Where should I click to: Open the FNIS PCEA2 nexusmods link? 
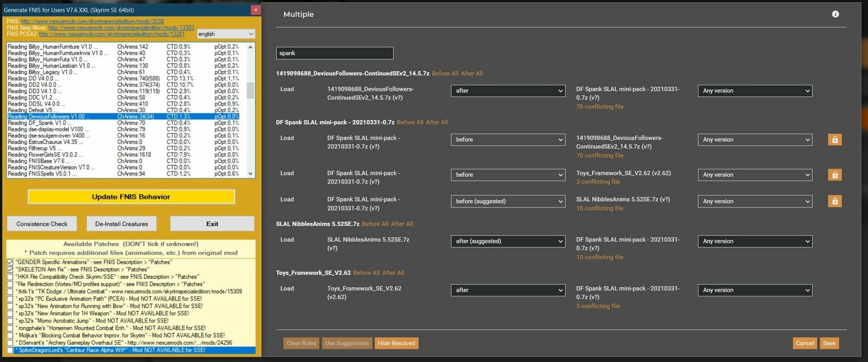click(112, 34)
